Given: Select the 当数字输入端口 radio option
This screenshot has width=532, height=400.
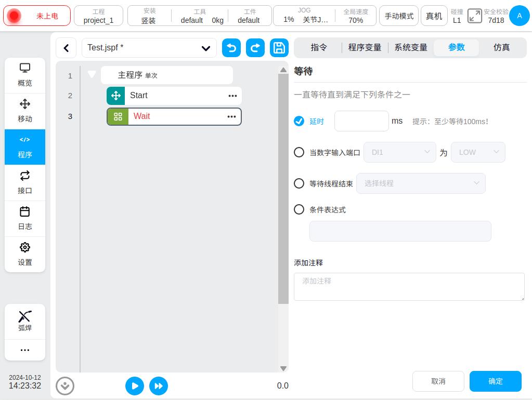Looking at the screenshot, I should pos(299,152).
